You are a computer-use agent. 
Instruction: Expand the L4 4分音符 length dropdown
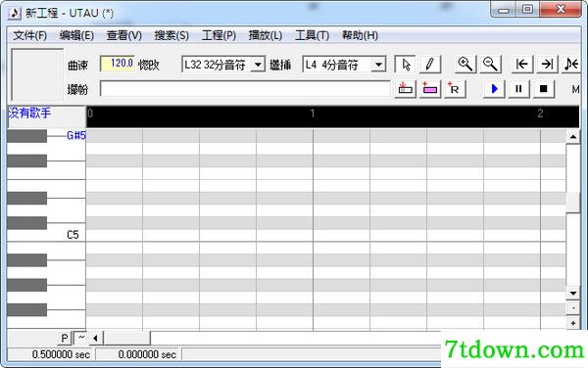tap(378, 65)
